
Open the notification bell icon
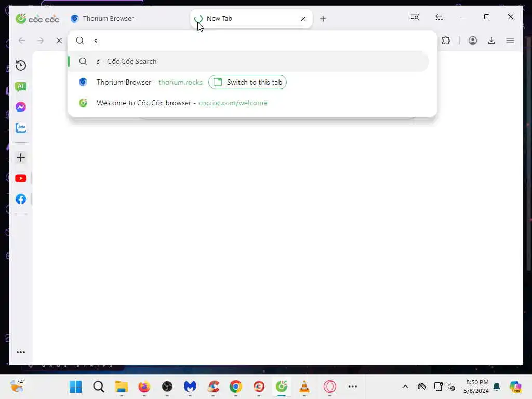point(497,387)
